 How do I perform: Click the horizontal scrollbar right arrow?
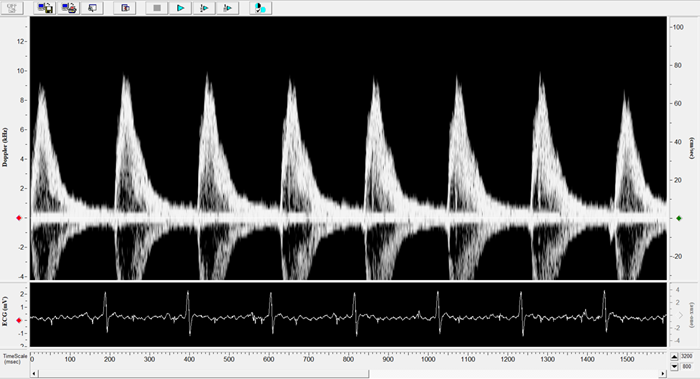coord(662,374)
